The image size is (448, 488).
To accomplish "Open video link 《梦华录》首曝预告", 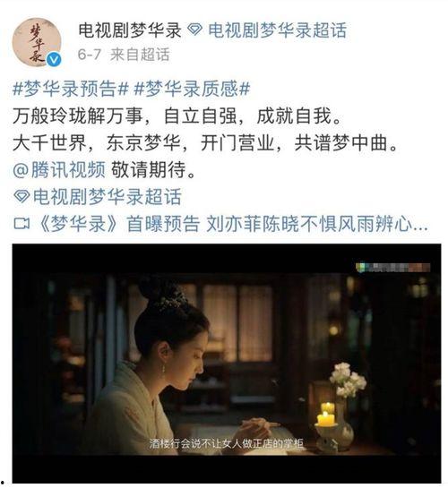I will coord(119,224).
